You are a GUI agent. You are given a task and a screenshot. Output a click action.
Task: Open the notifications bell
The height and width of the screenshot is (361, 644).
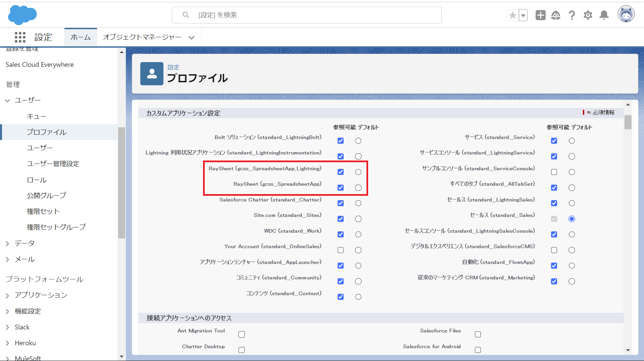coord(604,15)
